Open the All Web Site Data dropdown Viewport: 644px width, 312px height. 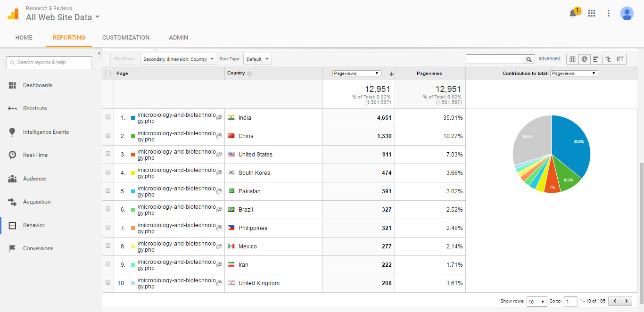tap(63, 17)
